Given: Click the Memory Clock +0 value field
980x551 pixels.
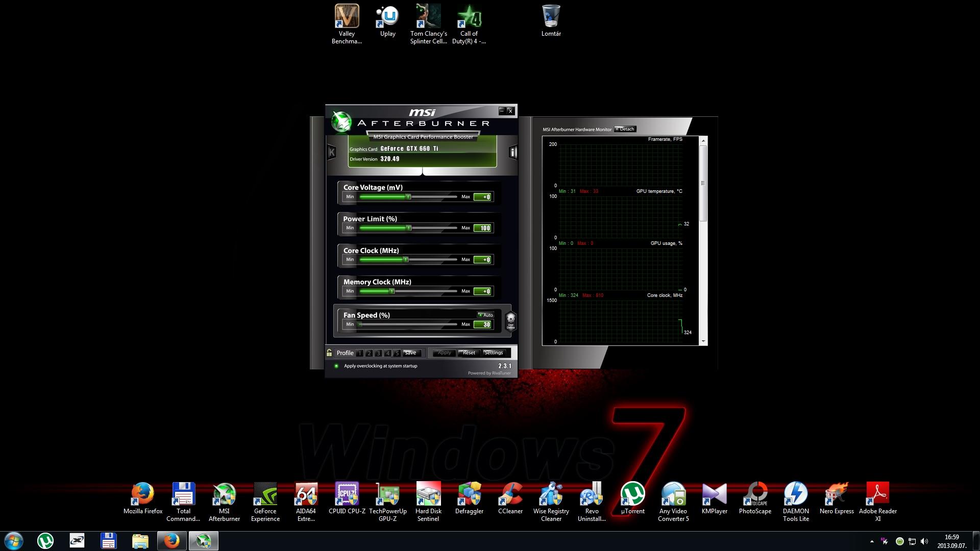Looking at the screenshot, I should pyautogui.click(x=482, y=291).
